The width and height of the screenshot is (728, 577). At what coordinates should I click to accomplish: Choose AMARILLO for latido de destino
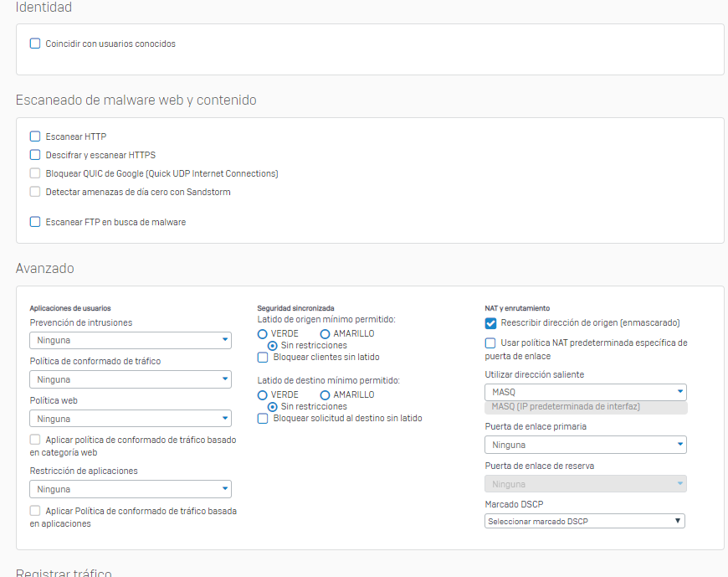click(325, 394)
